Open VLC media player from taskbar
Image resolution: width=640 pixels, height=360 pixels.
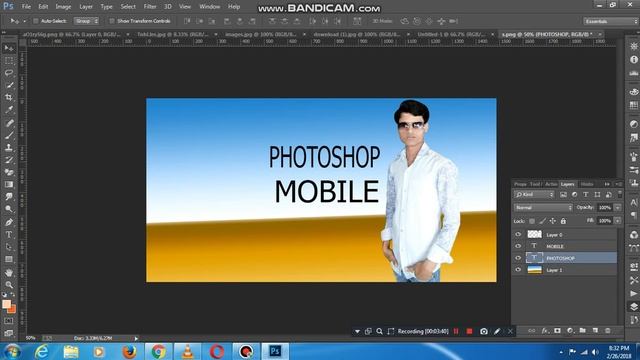tap(187, 351)
